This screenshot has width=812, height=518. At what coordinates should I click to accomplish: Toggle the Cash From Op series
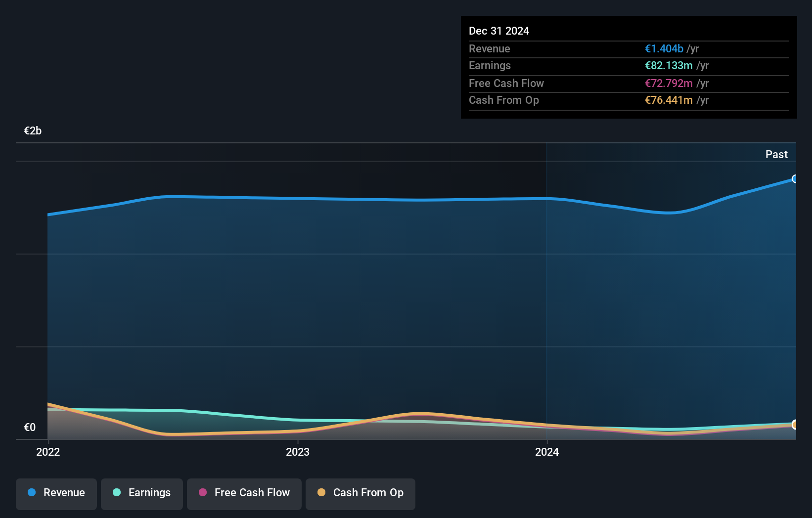tap(361, 494)
